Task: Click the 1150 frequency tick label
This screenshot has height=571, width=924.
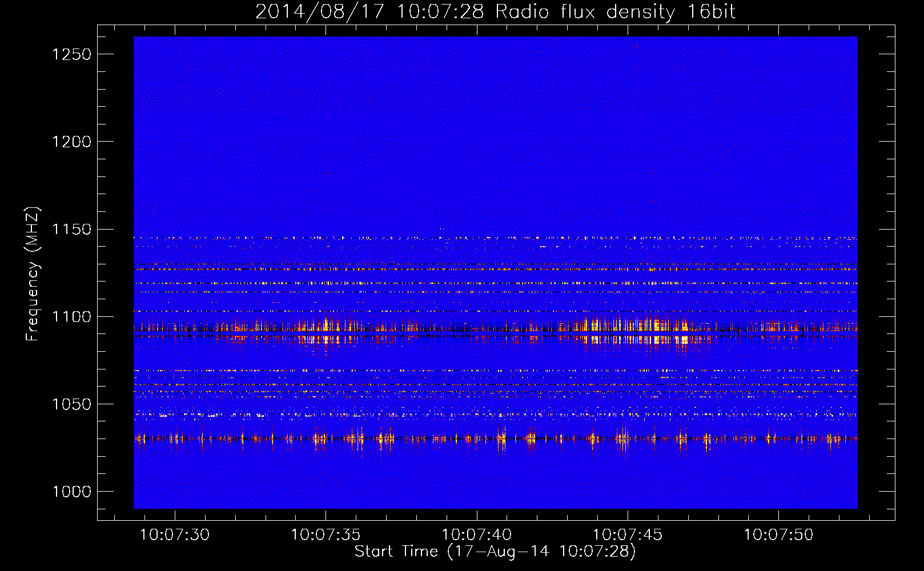Action: pos(71,230)
